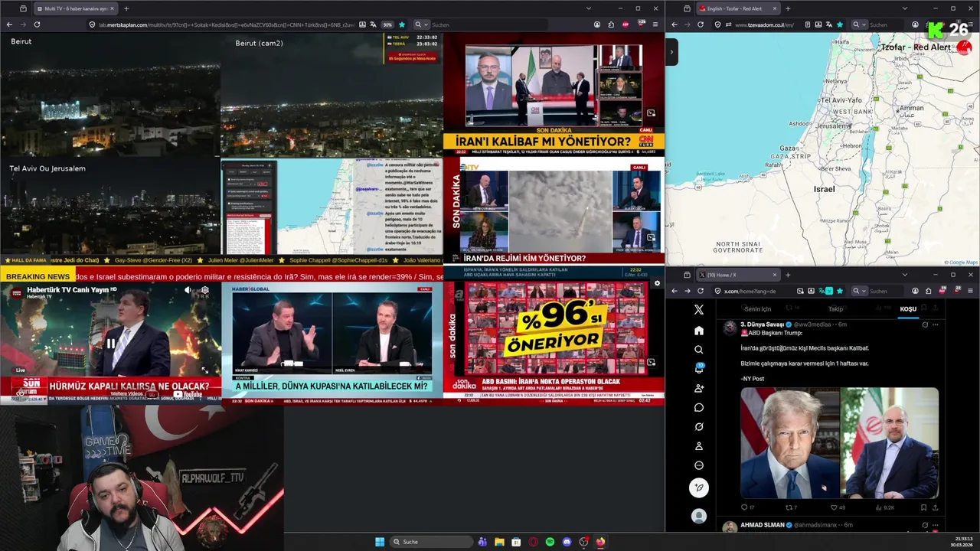Bookmark the 3. Dünya Savaşı post
The image size is (980, 551).
pyautogui.click(x=923, y=507)
